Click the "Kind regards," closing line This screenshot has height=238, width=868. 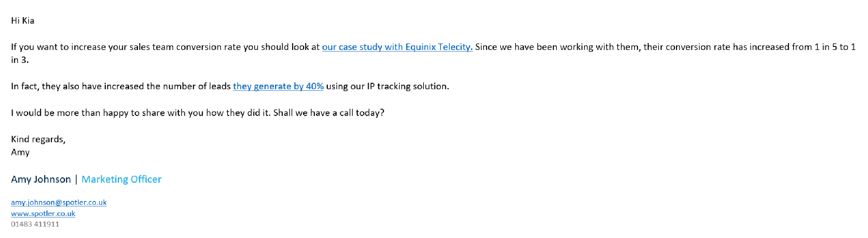(x=38, y=139)
